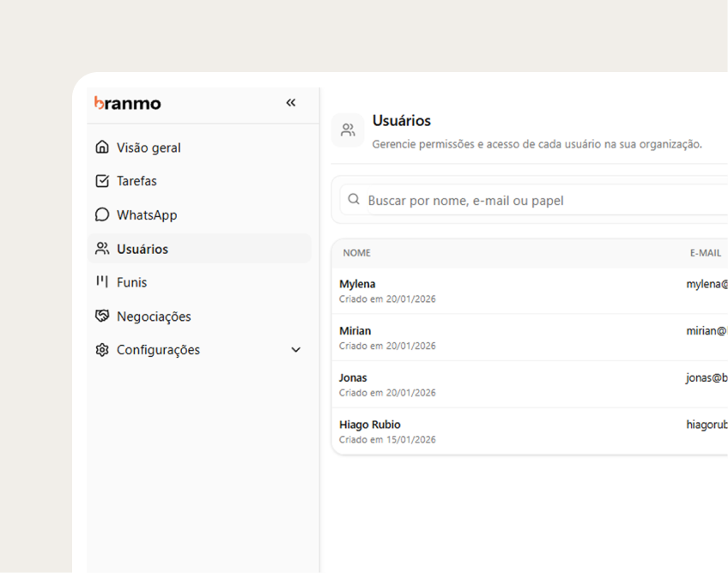Click the Branmo logo
The image size is (728, 573).
coord(127,103)
